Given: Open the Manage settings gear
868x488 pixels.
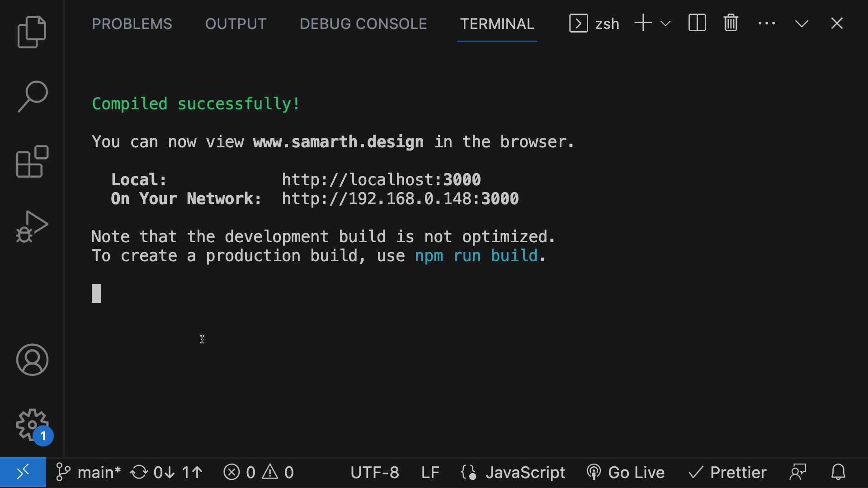Looking at the screenshot, I should [x=32, y=425].
